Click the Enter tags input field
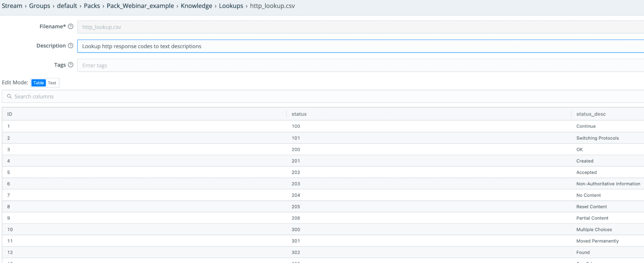 354,65
